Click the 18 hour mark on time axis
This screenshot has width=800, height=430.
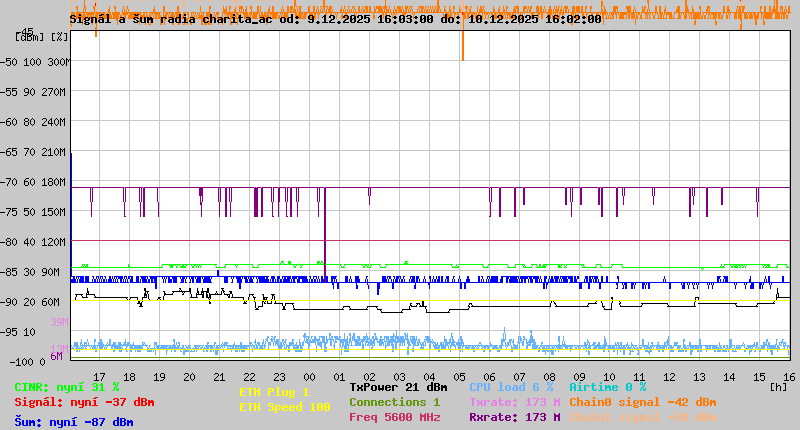click(129, 377)
